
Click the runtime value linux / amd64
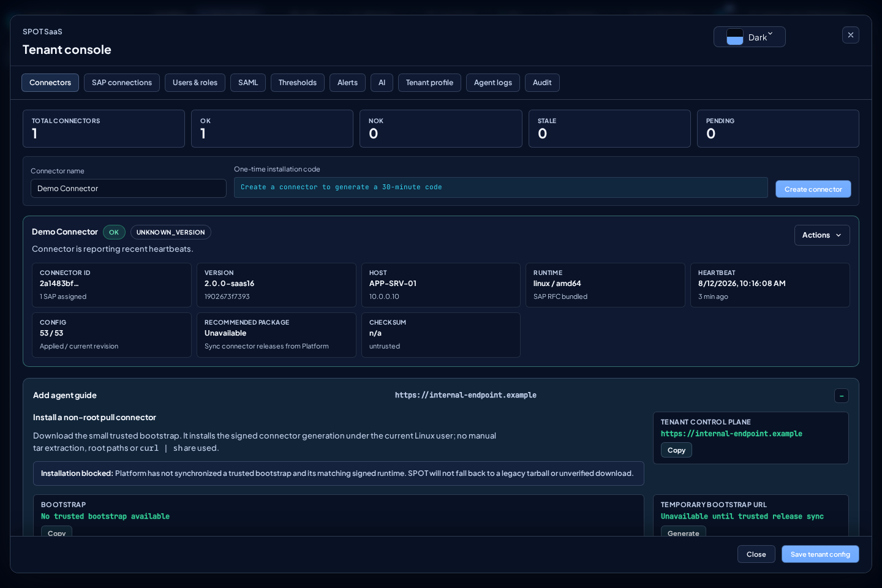[557, 284]
